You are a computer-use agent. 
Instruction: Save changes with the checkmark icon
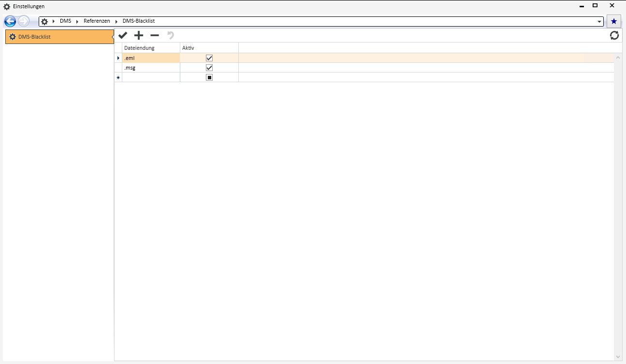click(x=123, y=35)
